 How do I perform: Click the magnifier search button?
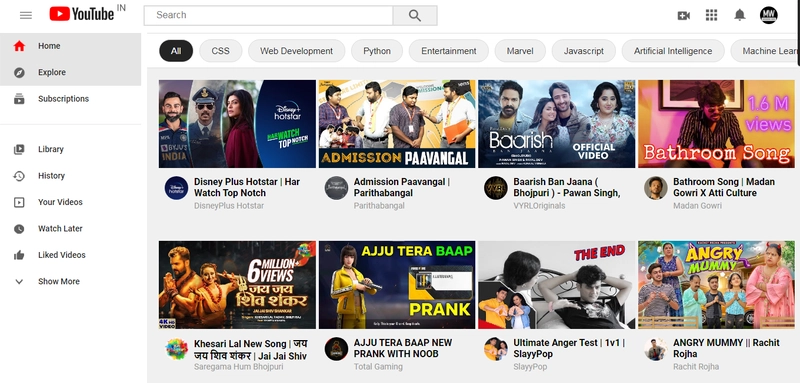[x=415, y=15]
